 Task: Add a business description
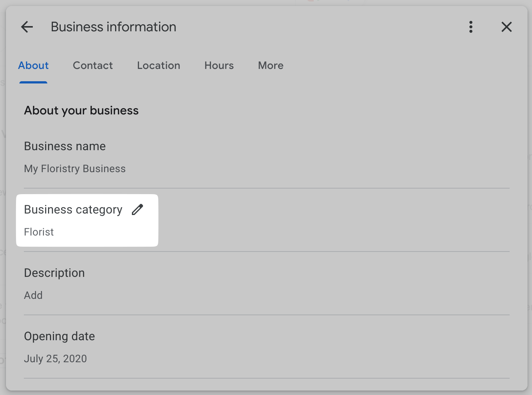pyautogui.click(x=33, y=295)
